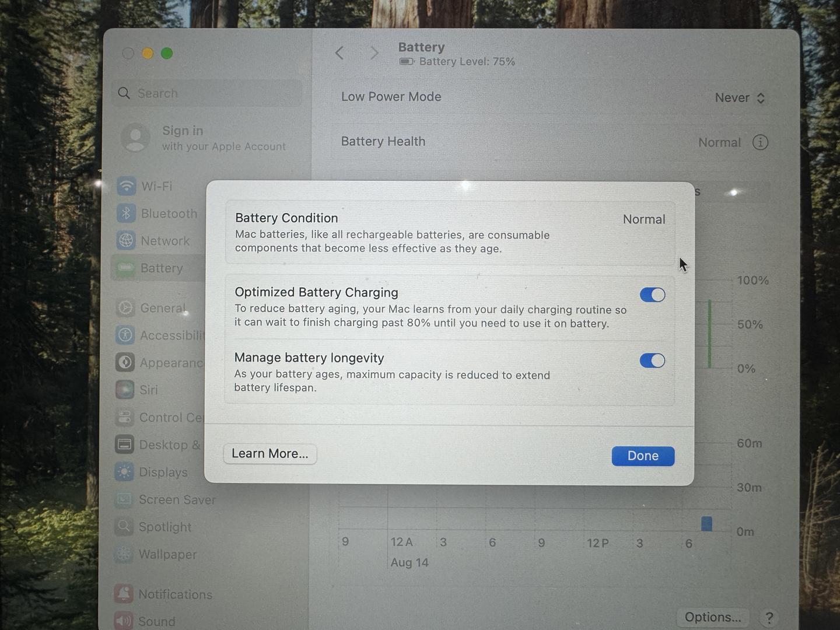This screenshot has width=840, height=630.
Task: Open Wi-Fi settings pane label
Action: coord(157,186)
